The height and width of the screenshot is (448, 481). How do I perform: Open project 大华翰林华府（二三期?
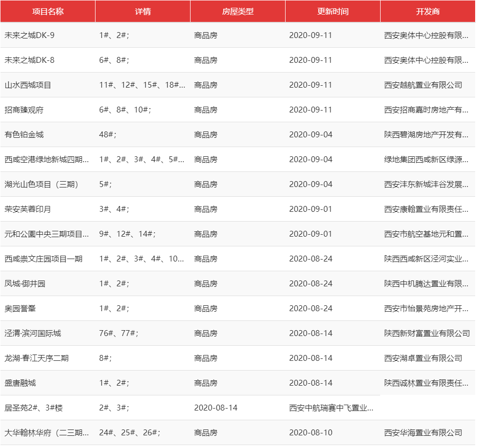click(x=47, y=432)
